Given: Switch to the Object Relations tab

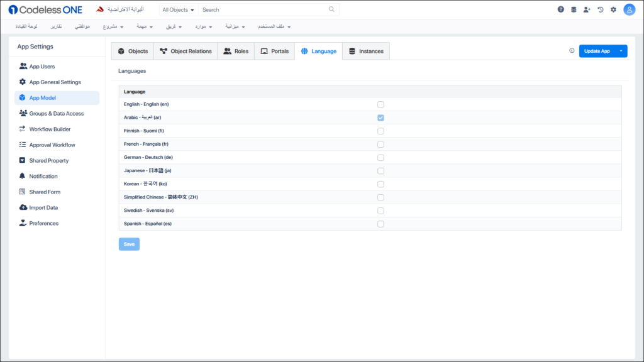Looking at the screenshot, I should pyautogui.click(x=186, y=52).
